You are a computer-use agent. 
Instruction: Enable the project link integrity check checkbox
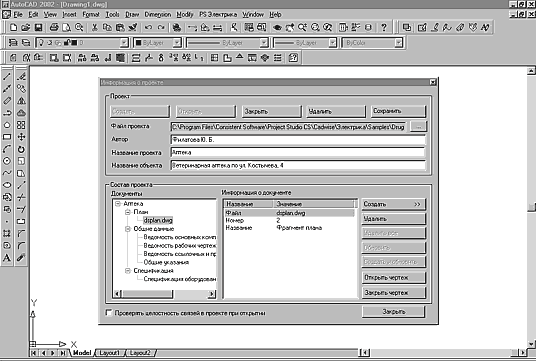tap(109, 313)
